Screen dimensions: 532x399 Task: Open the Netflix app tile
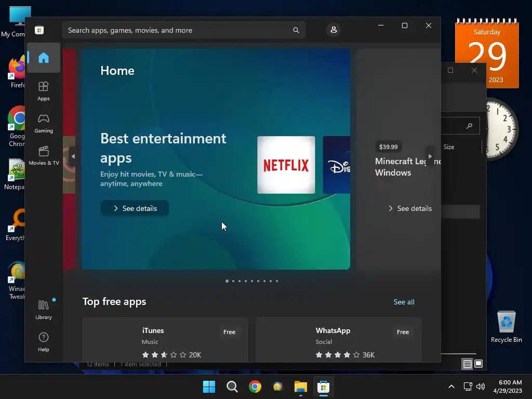286,165
